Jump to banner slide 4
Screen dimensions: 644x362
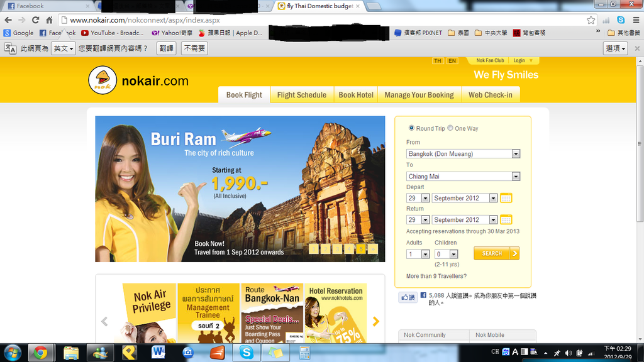coord(349,249)
